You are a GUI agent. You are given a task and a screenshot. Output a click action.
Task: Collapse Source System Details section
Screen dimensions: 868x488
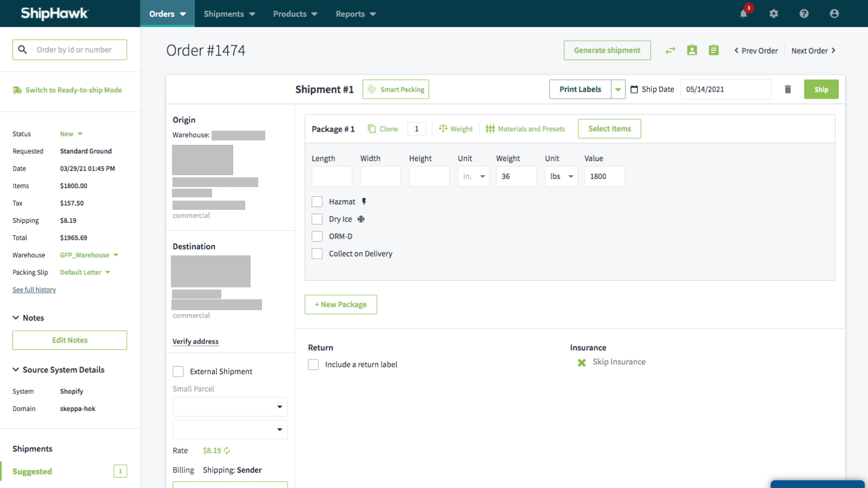coord(59,370)
